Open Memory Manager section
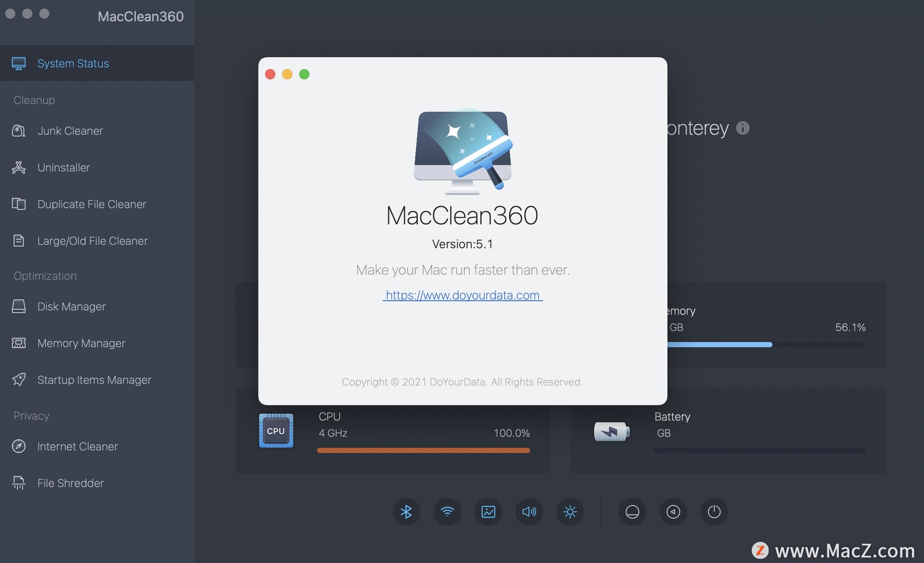Viewport: 924px width, 563px height. click(81, 343)
